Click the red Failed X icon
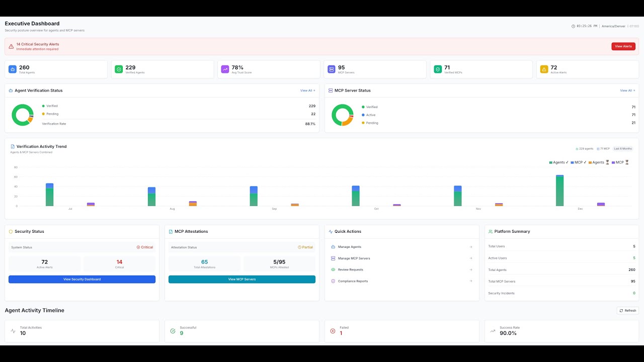 [x=333, y=331]
